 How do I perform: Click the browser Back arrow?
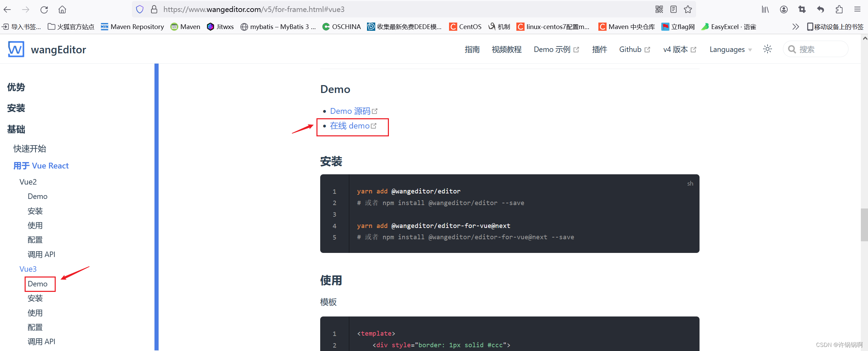click(7, 9)
